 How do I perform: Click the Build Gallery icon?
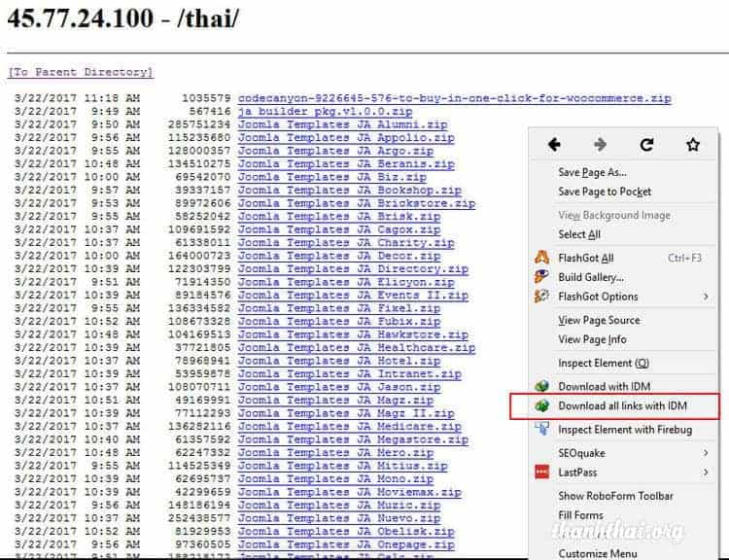(x=541, y=277)
